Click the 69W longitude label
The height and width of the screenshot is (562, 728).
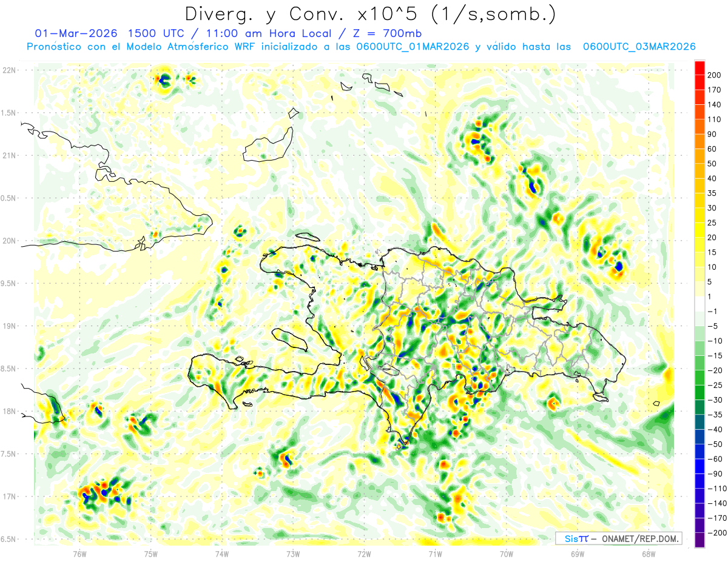(578, 554)
